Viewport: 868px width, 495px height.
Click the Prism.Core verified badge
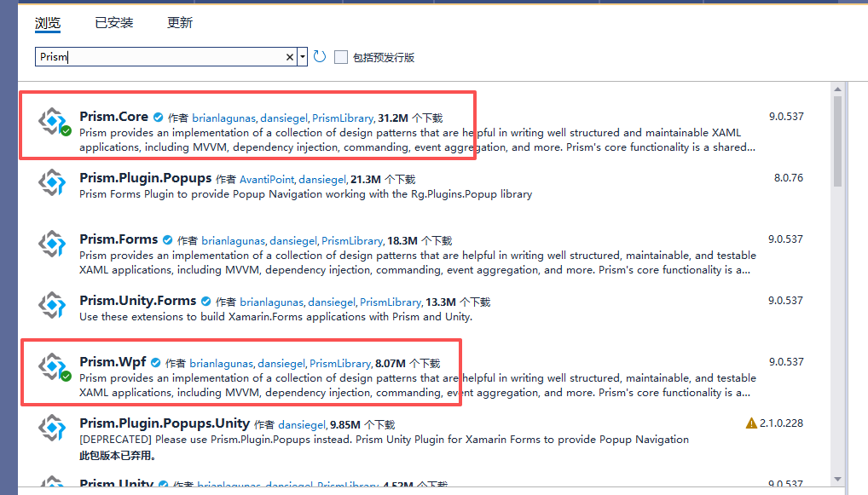tap(159, 118)
